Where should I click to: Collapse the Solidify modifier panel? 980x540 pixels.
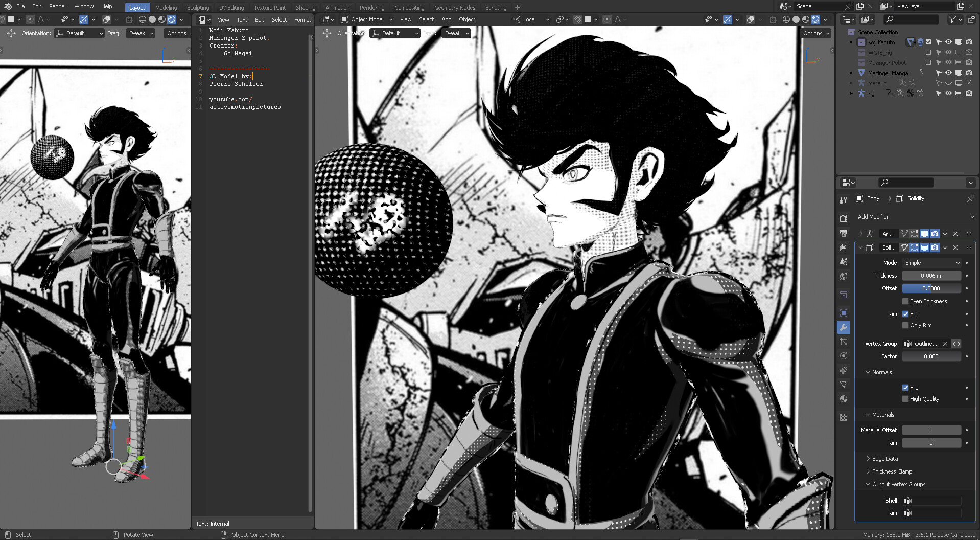pos(861,247)
